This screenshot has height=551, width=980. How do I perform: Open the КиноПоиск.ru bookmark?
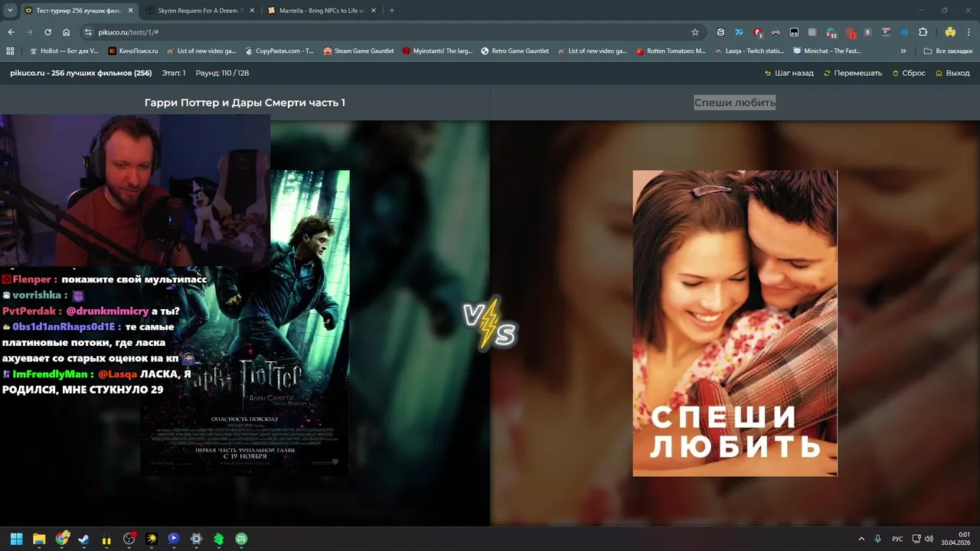click(x=133, y=51)
